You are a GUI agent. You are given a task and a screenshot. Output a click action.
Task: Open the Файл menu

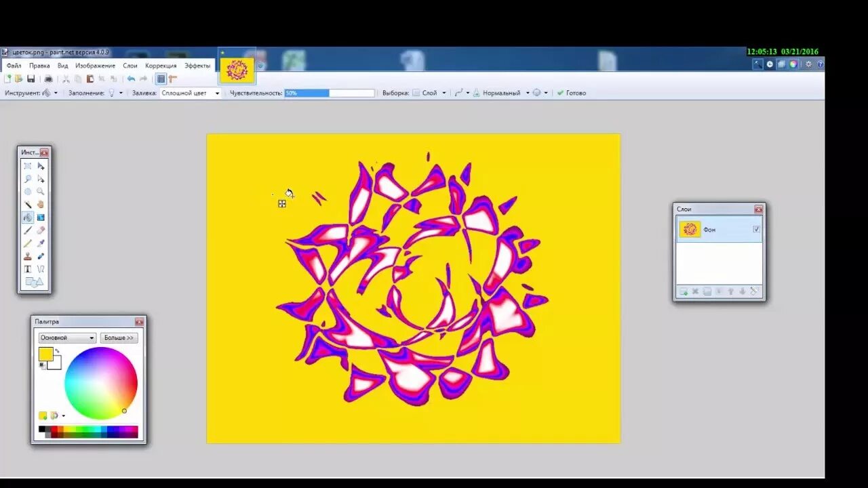coord(14,66)
